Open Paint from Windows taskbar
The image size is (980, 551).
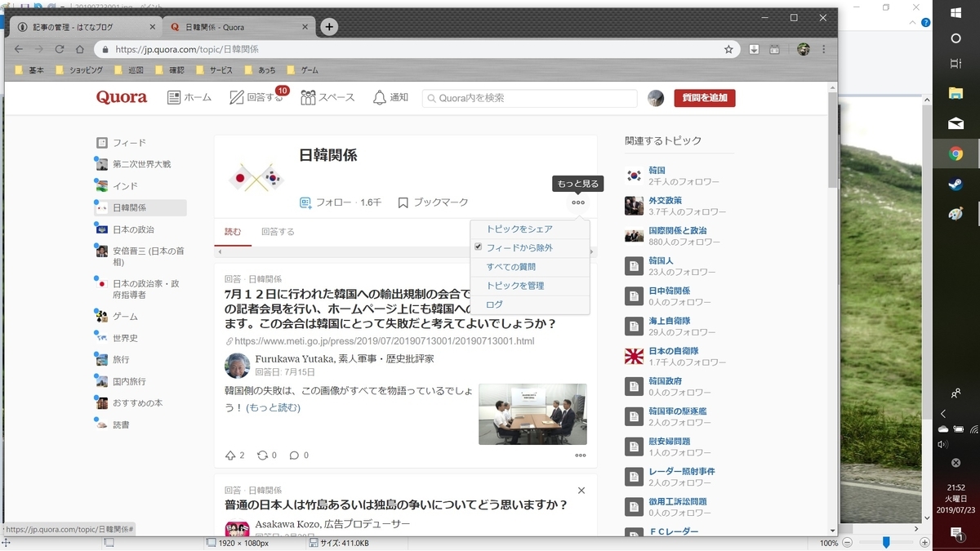956,213
